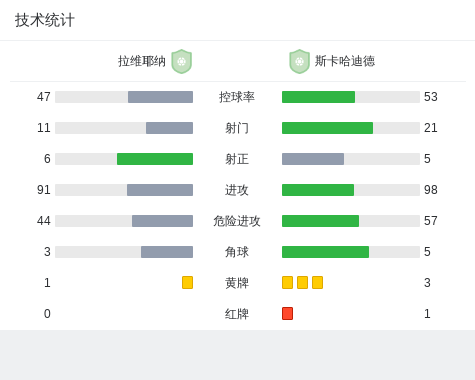This screenshot has height=380, width=475.
Task: Click gray 进攻 bar showing 91
Action: tap(160, 190)
